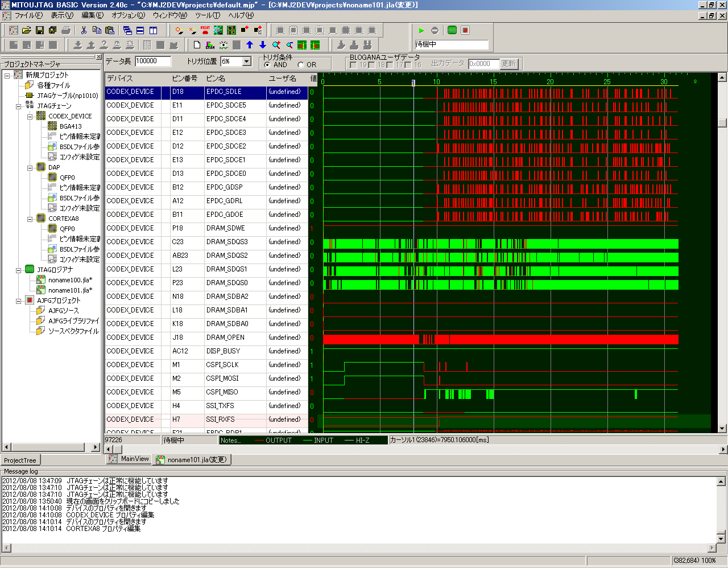Click the blue up arrow icon
The width and height of the screenshot is (728, 568).
point(250,45)
